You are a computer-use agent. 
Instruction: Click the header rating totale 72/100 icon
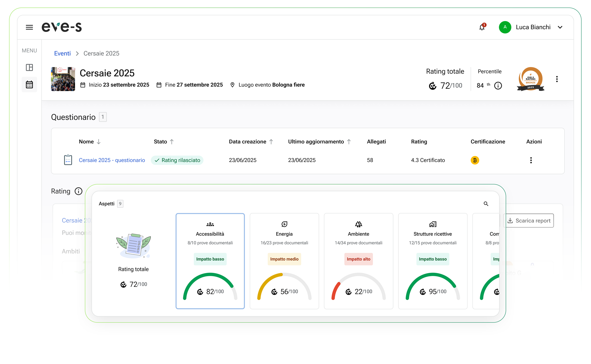pos(433,86)
